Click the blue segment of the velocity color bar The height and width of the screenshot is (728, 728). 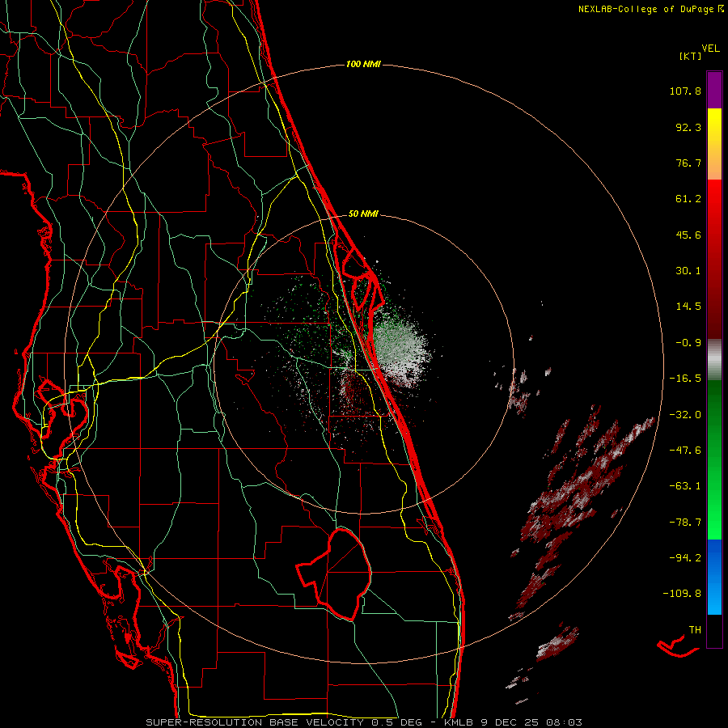tap(714, 577)
